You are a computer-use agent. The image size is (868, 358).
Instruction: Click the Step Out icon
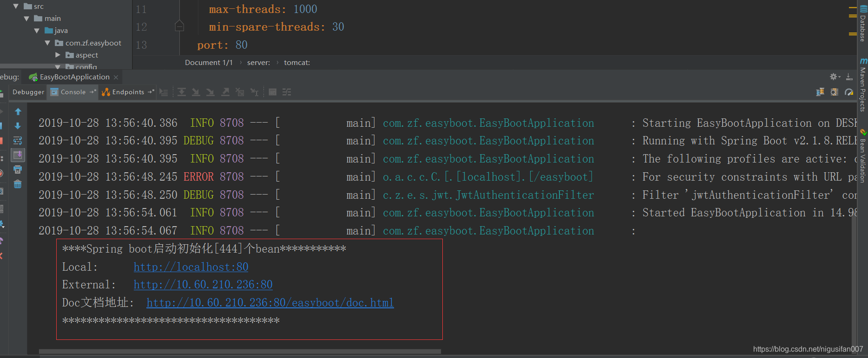point(225,92)
